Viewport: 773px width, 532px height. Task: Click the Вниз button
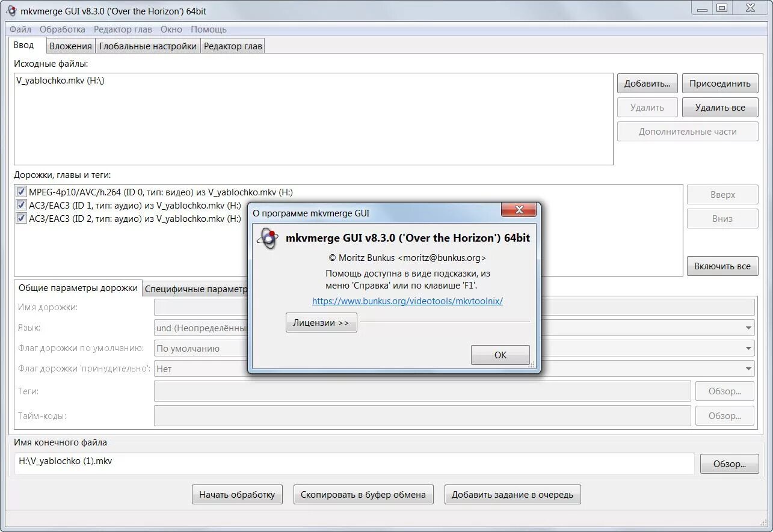click(x=722, y=219)
